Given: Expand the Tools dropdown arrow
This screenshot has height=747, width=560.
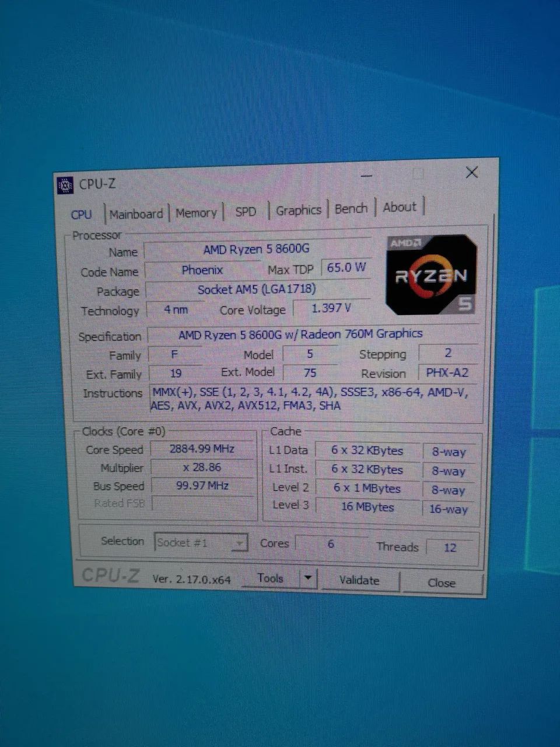Looking at the screenshot, I should (x=308, y=579).
